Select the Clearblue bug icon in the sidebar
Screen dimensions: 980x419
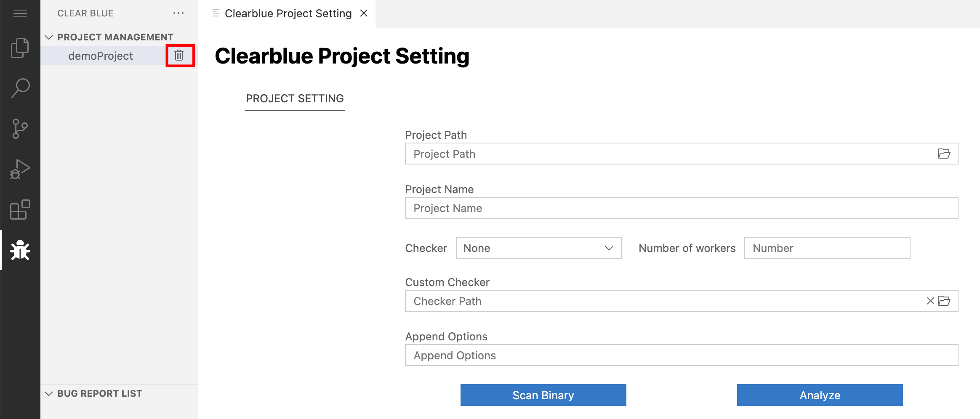20,250
